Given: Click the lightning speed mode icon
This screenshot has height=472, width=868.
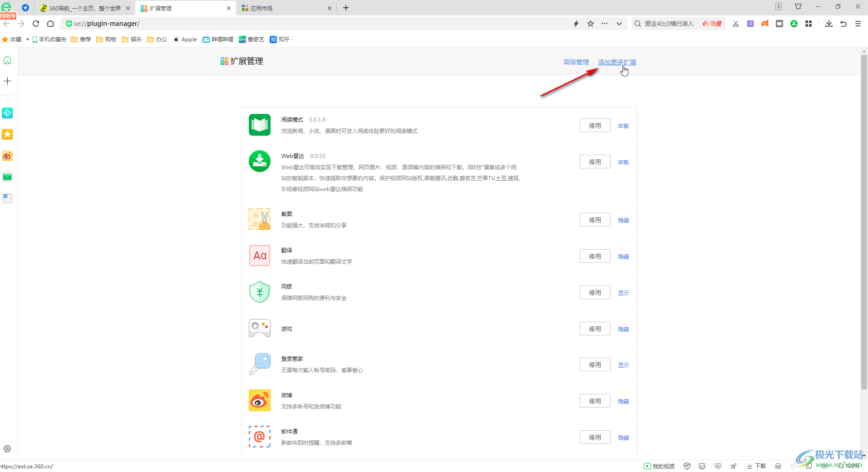Looking at the screenshot, I should [x=576, y=24].
